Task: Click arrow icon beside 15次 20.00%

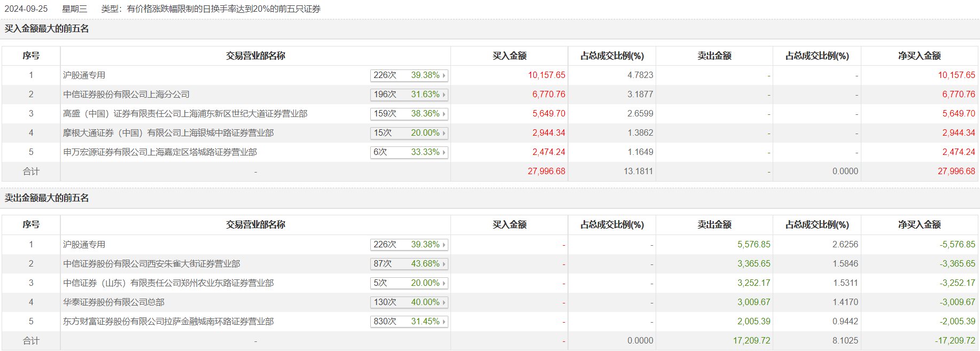Action: [444, 133]
